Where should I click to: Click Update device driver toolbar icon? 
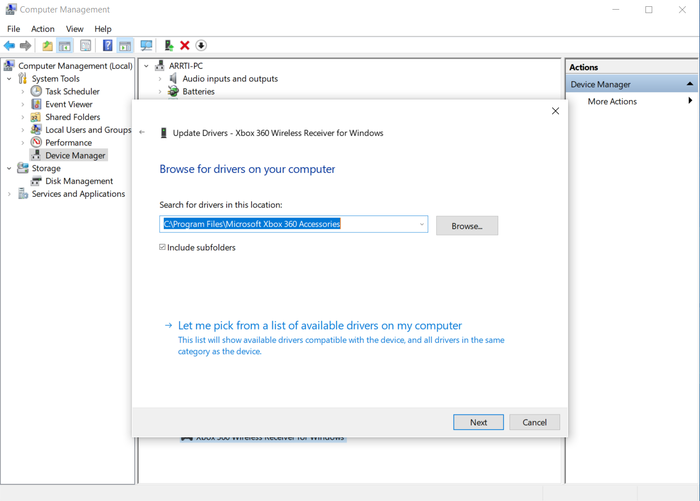169,46
